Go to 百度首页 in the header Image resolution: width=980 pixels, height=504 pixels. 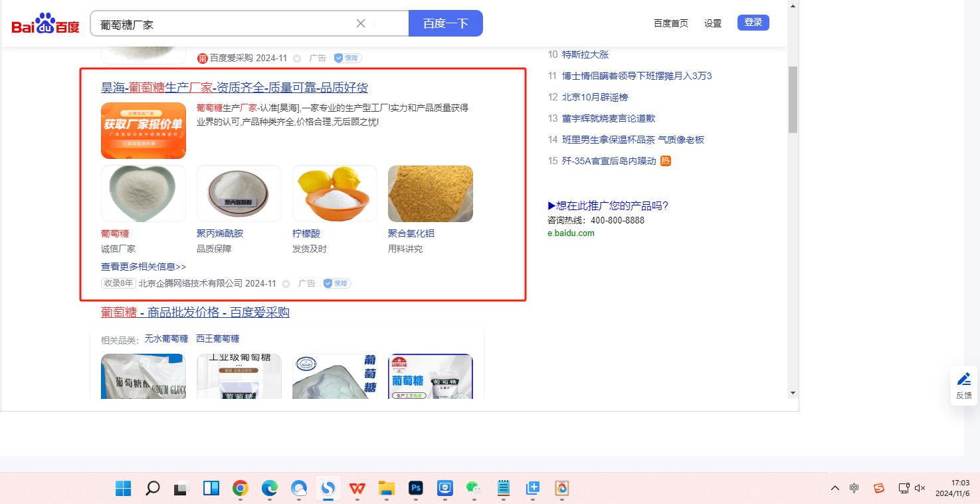[x=670, y=23]
